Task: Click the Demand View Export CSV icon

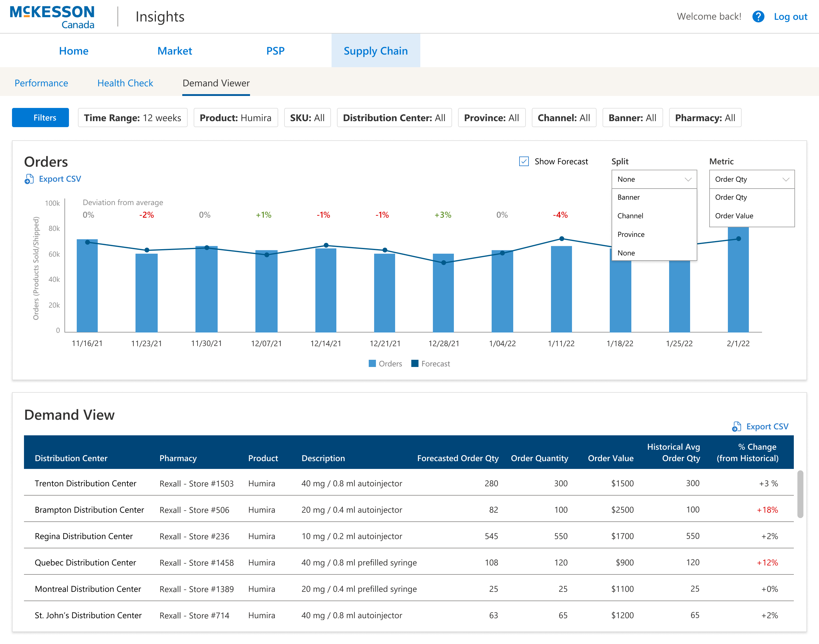Action: tap(736, 426)
